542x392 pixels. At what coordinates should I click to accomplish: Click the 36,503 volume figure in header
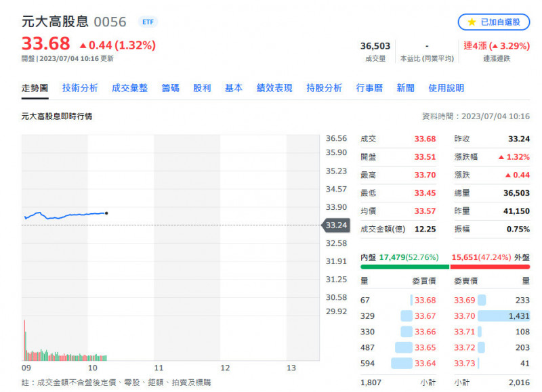click(x=375, y=46)
